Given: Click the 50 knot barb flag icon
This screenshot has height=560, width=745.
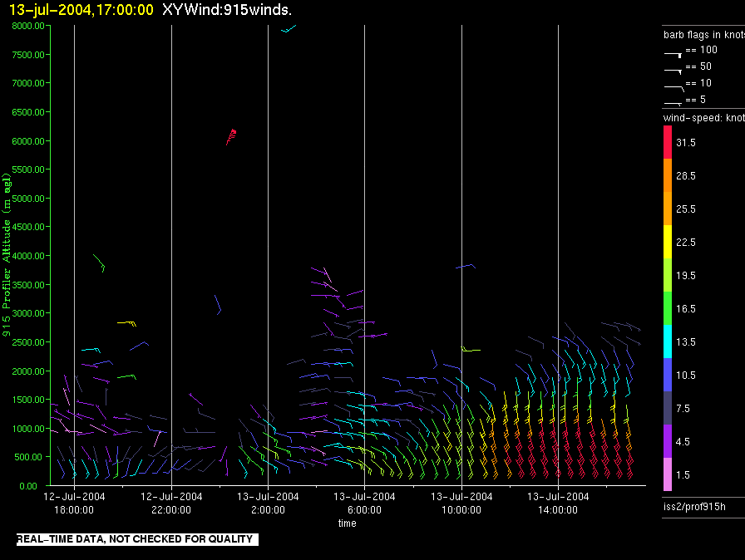Looking at the screenshot, I should (673, 71).
